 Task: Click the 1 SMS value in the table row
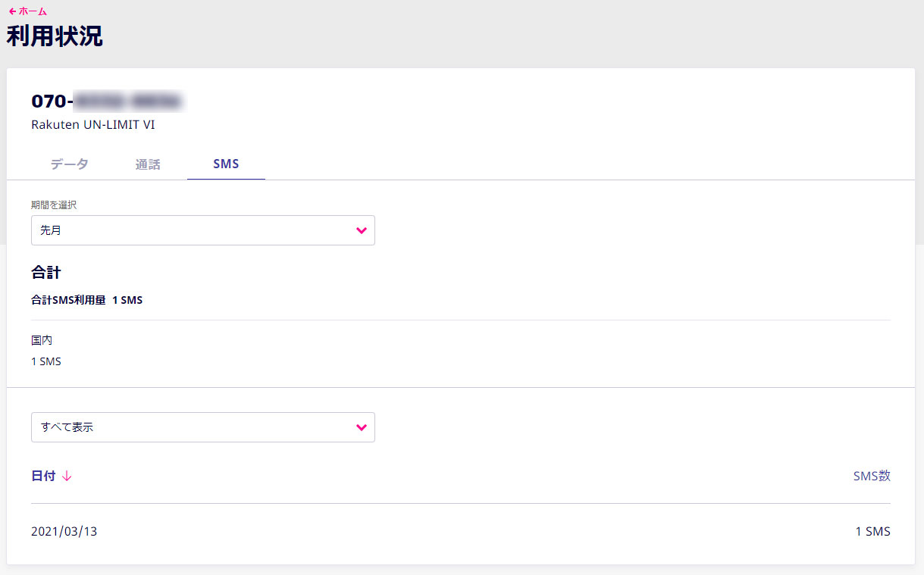coord(873,532)
